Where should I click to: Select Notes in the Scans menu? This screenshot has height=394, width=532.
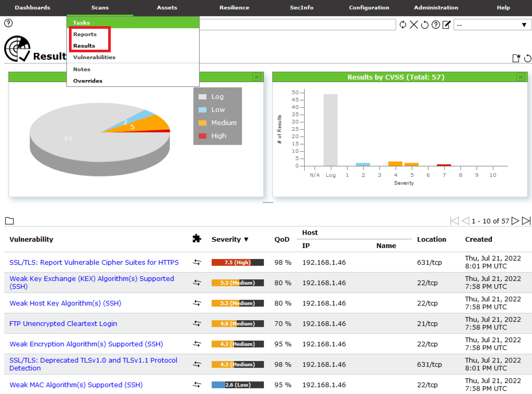point(82,69)
